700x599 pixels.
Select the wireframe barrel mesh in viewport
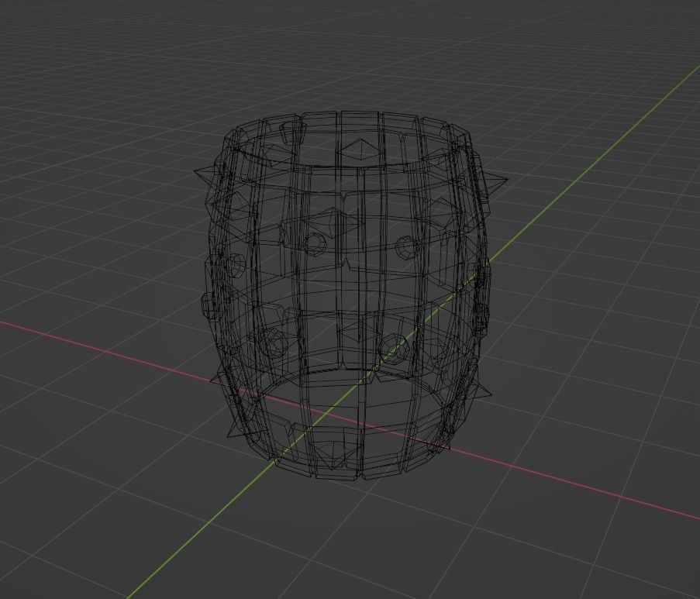click(351, 295)
